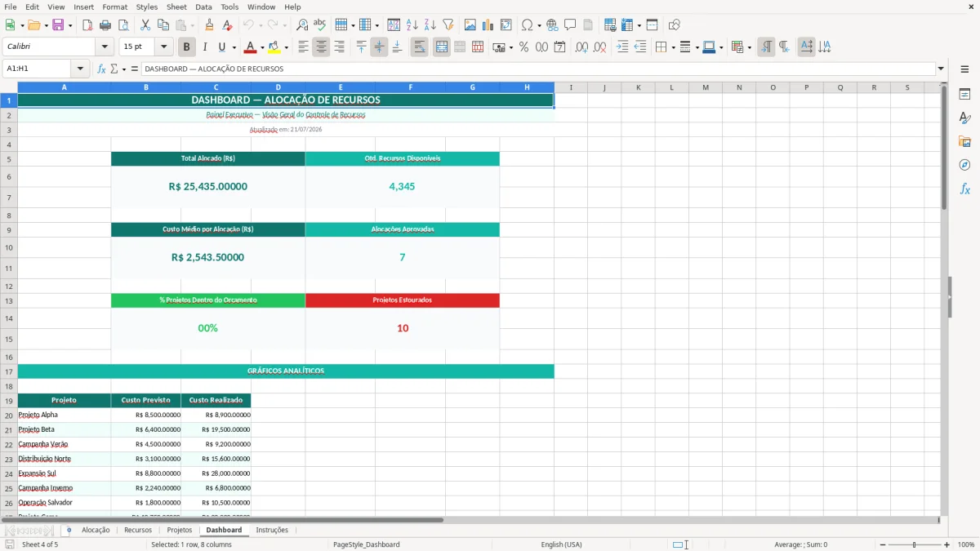Click the Clear Direct Formatting icon
Screen dimensions: 980x551
(228, 25)
